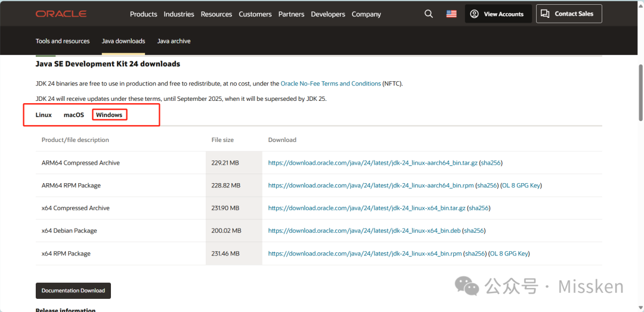Select the macOS platform tab

pyautogui.click(x=74, y=115)
